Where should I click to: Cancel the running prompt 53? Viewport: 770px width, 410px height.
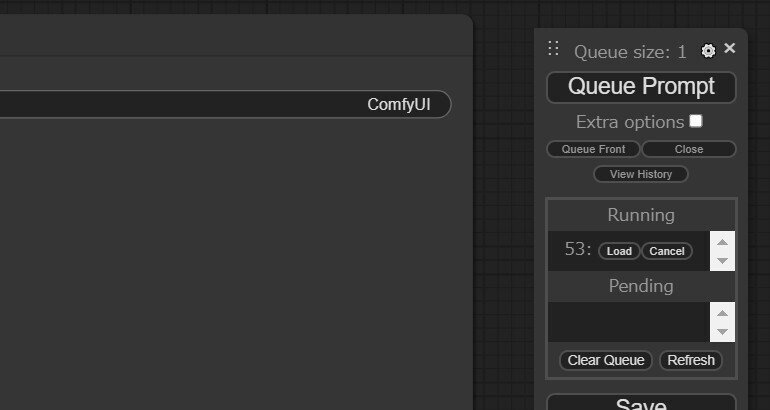click(x=667, y=251)
